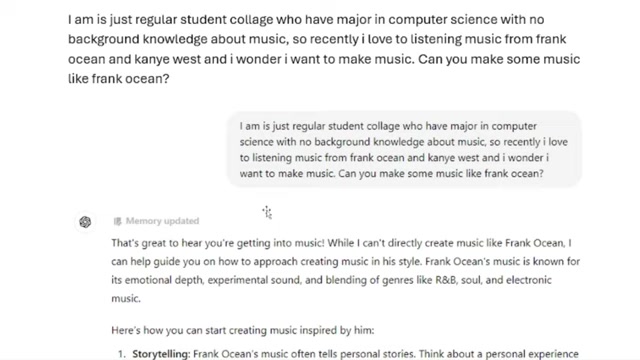This screenshot has height=360, width=640.
Task: Click "like frank ocean?" ending the top caption
Action: tap(118, 78)
